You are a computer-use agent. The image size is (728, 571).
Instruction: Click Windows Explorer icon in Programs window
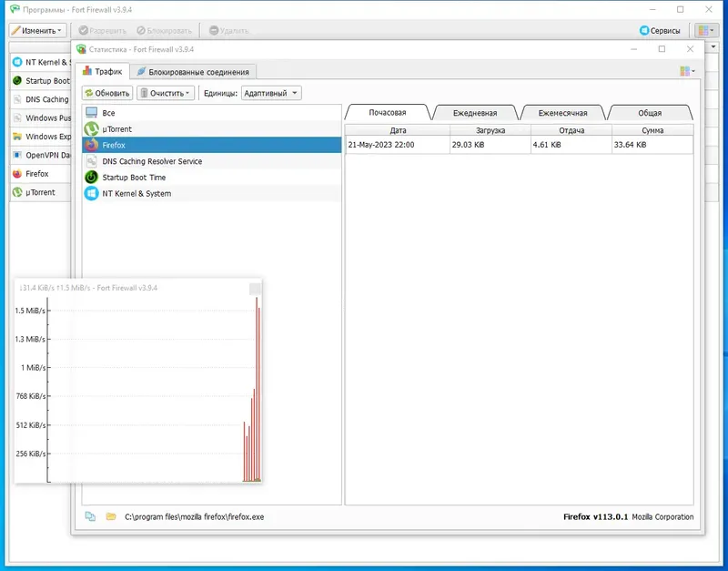17,137
